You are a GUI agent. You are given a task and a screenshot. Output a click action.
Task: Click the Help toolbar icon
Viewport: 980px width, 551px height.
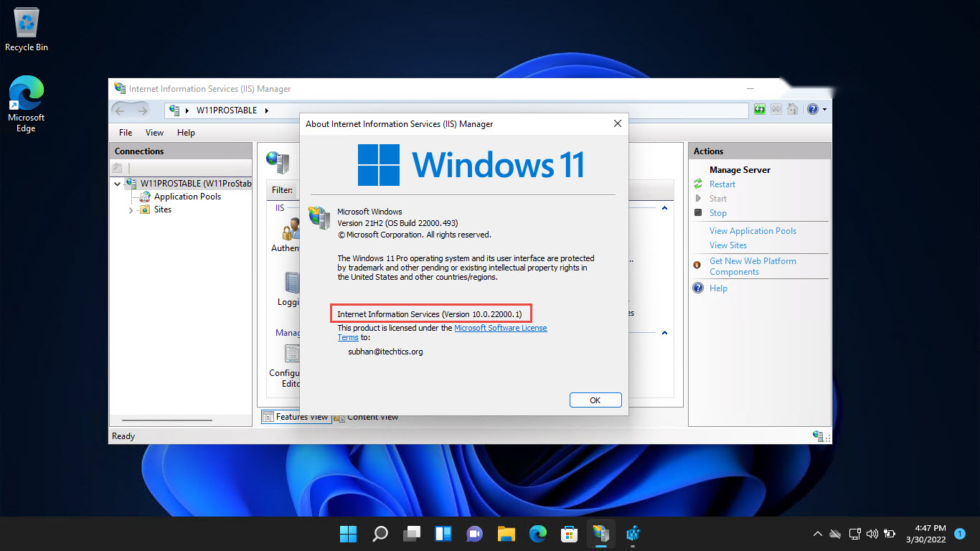(x=812, y=110)
